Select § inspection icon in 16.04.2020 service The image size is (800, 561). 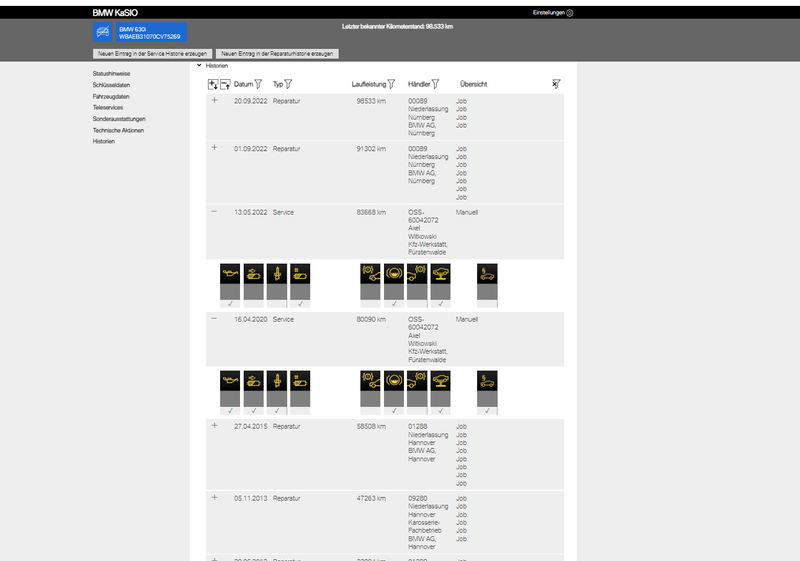487,381
